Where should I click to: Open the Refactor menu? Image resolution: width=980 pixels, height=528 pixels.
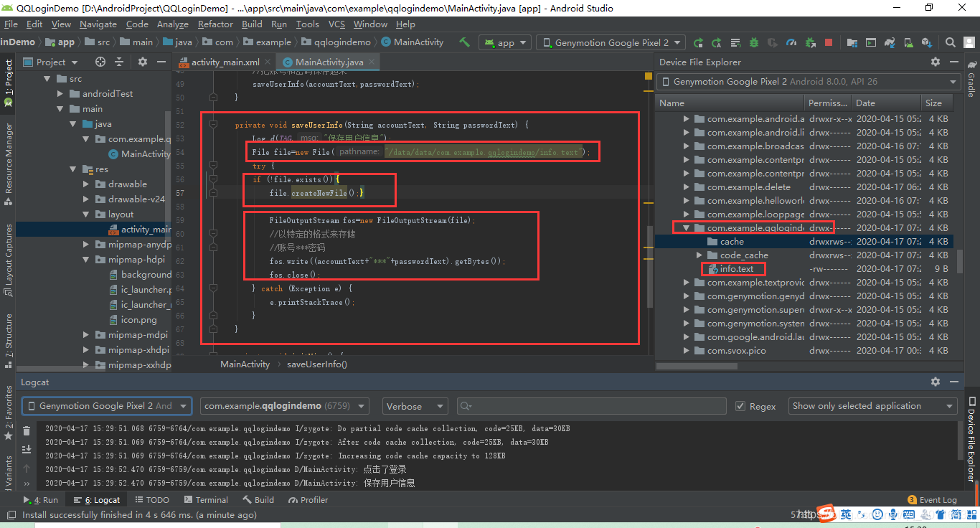tap(215, 24)
